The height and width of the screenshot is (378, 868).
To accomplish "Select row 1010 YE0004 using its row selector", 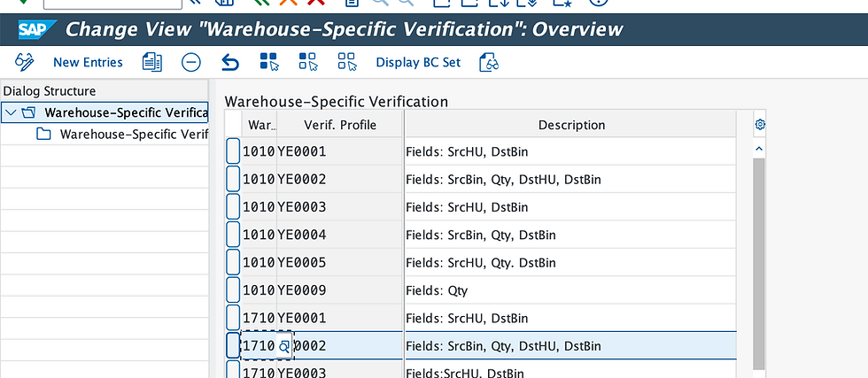I will point(233,235).
